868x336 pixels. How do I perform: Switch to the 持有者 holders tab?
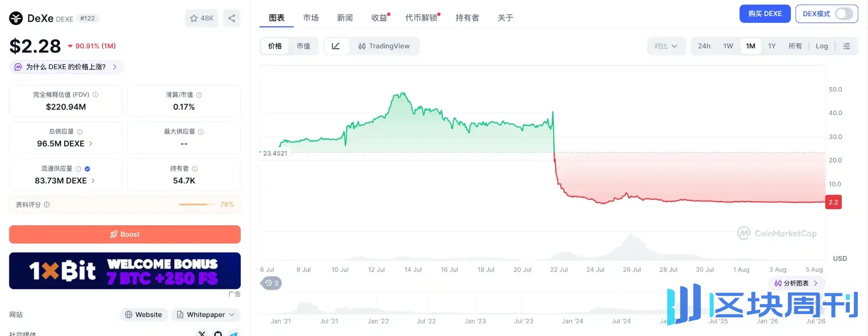coord(467,18)
